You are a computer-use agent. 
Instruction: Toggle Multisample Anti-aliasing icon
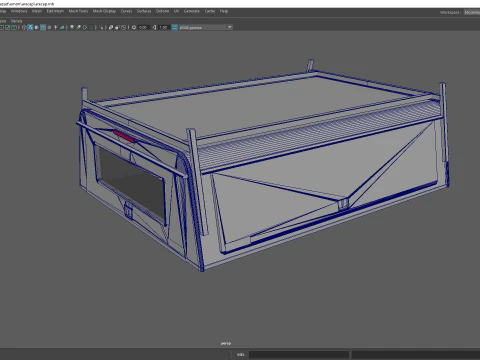click(x=85, y=27)
